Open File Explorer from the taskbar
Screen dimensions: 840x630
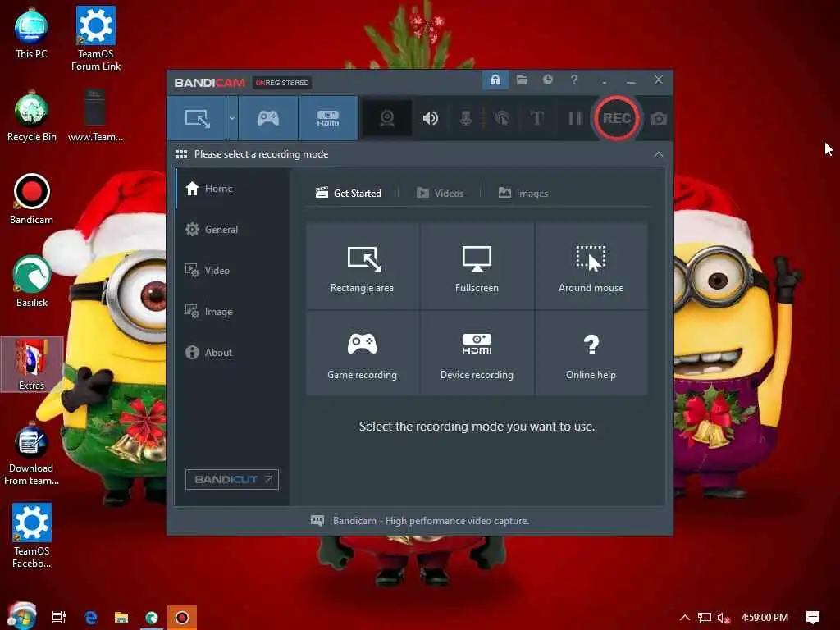121,618
